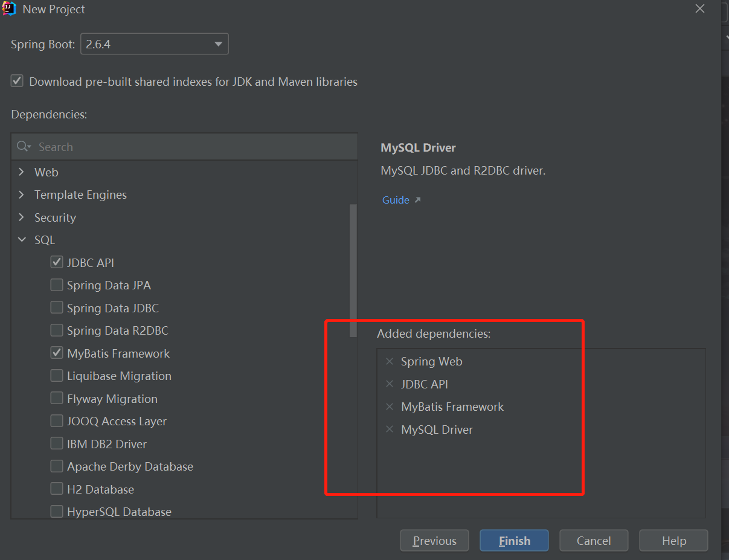Cancel the New Project dialog
Image resolution: width=729 pixels, height=560 pixels.
(x=594, y=541)
